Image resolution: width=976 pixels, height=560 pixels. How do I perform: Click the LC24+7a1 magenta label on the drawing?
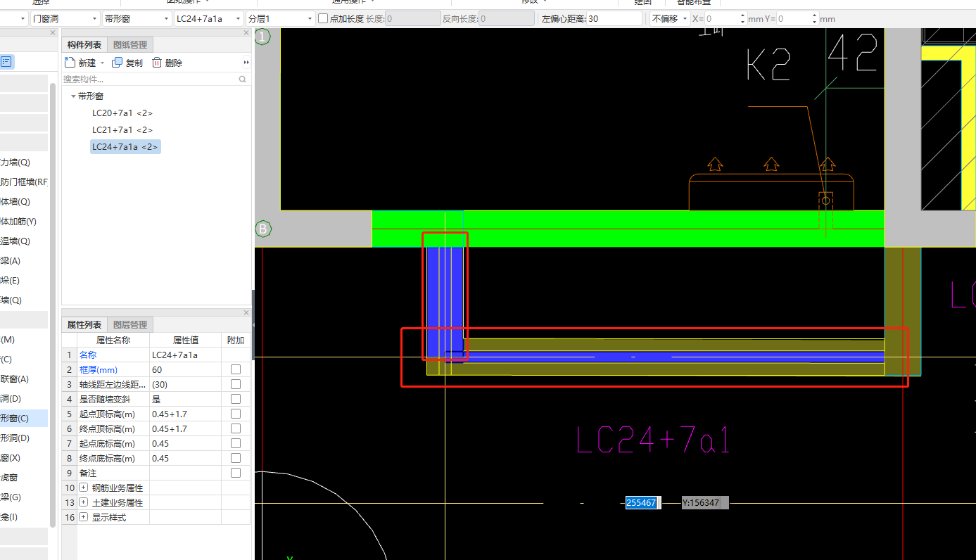click(x=653, y=440)
